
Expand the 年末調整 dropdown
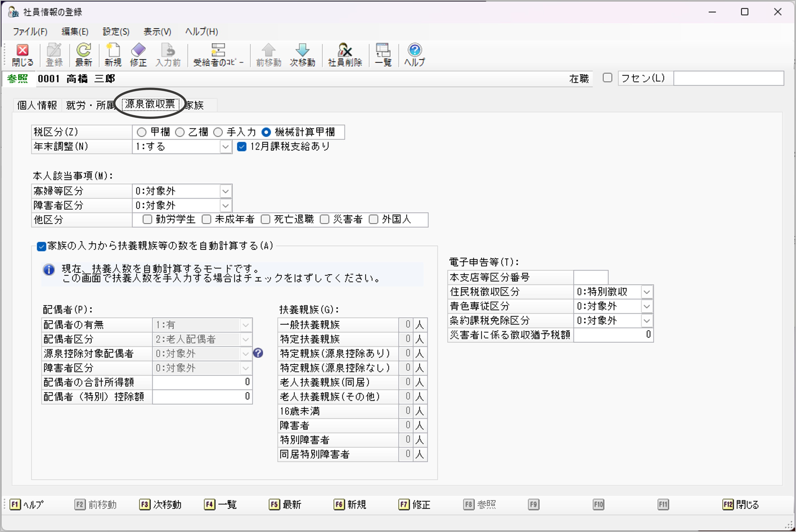point(225,147)
